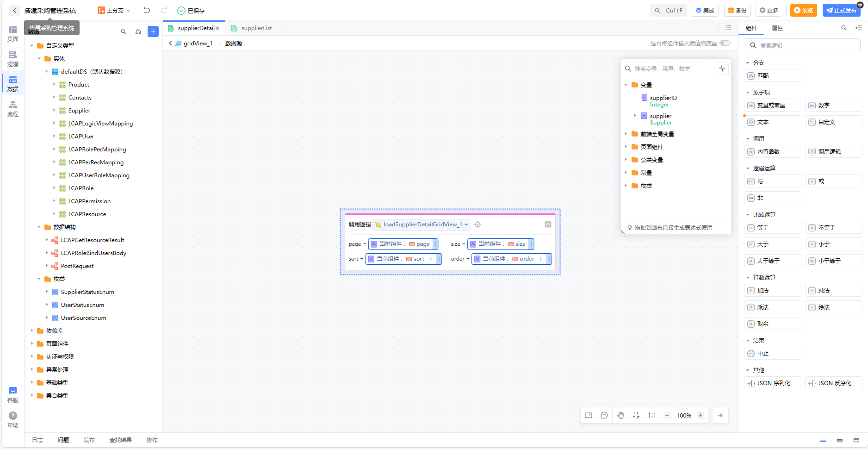The image size is (868, 449).
Task: Open 流程 in left sidebar
Action: (13, 109)
